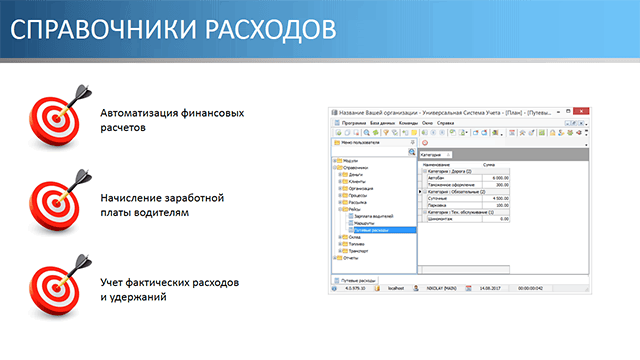
Task: Click the document icon left of Программа
Action: click(x=337, y=123)
